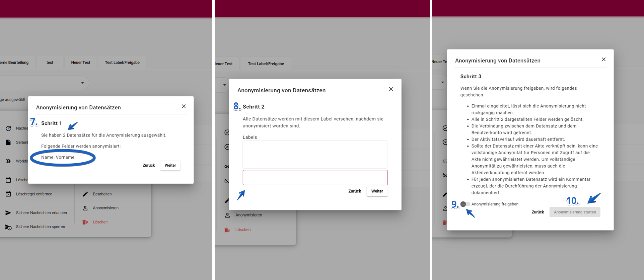Select Sichere Nachrichten sperren entry
644x280 pixels.
coord(41,227)
